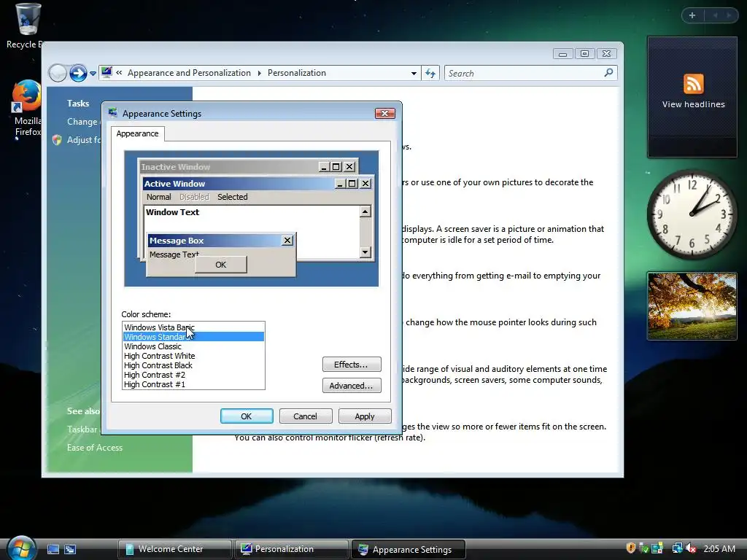Click the back arrow in Personalization window
This screenshot has height=560, width=747.
58,74
